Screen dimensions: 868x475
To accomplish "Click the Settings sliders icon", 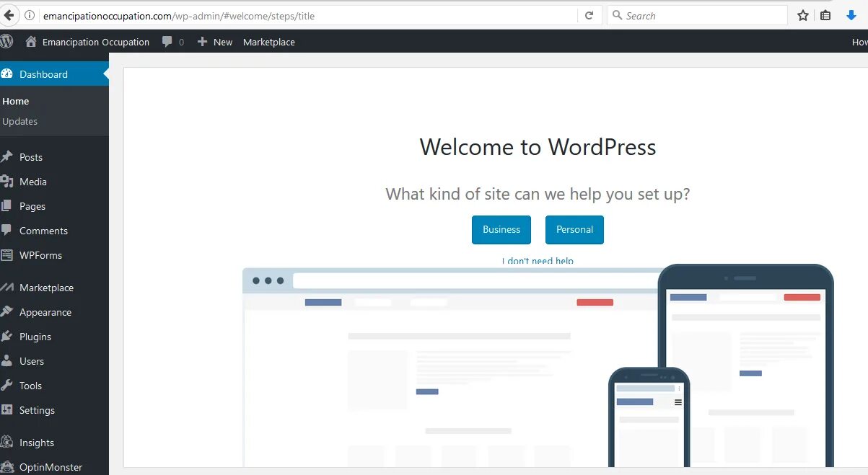I will pyautogui.click(x=6, y=409).
